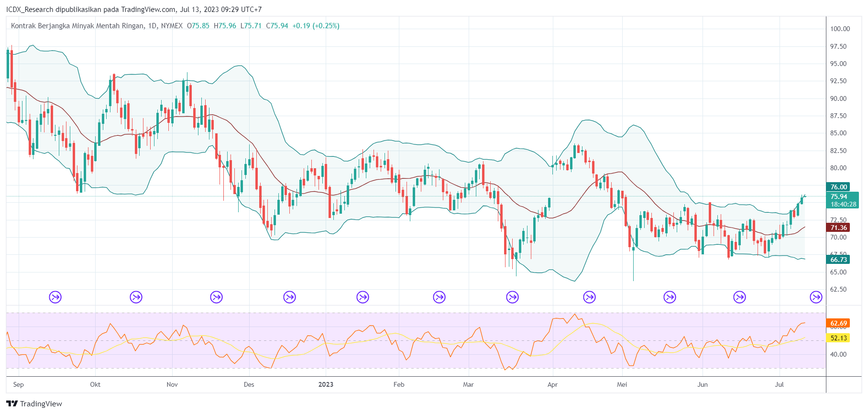The image size is (868, 414).
Task: Click the rollover marker between Jun and Jul
Action: pyautogui.click(x=740, y=297)
